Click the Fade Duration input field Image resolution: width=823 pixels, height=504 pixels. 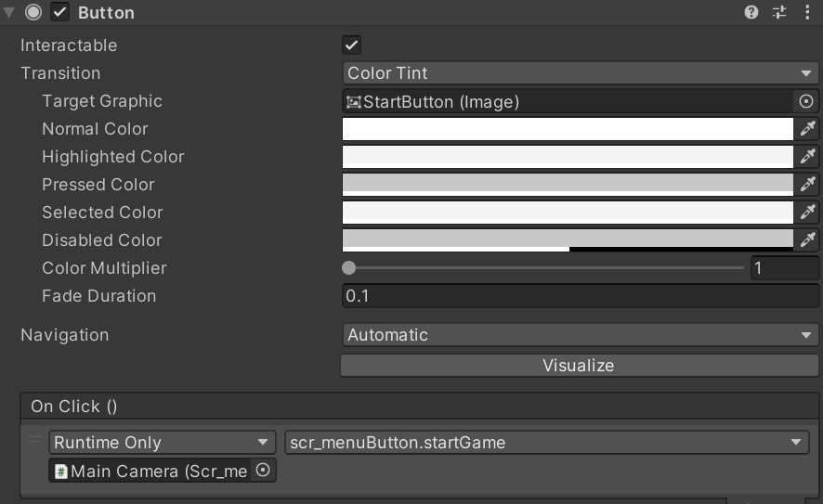click(580, 296)
